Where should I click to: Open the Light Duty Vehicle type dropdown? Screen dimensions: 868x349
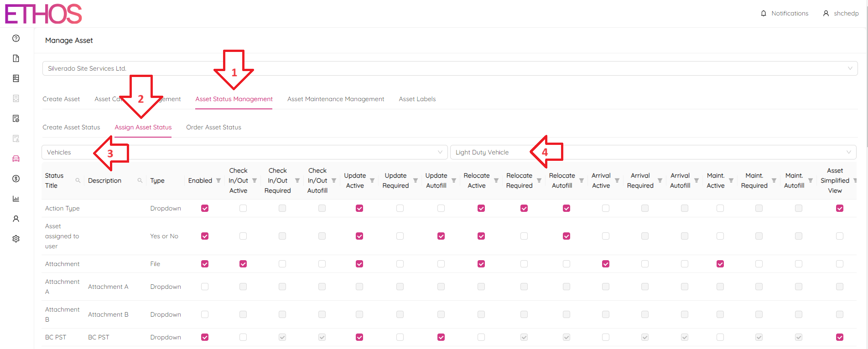(653, 152)
